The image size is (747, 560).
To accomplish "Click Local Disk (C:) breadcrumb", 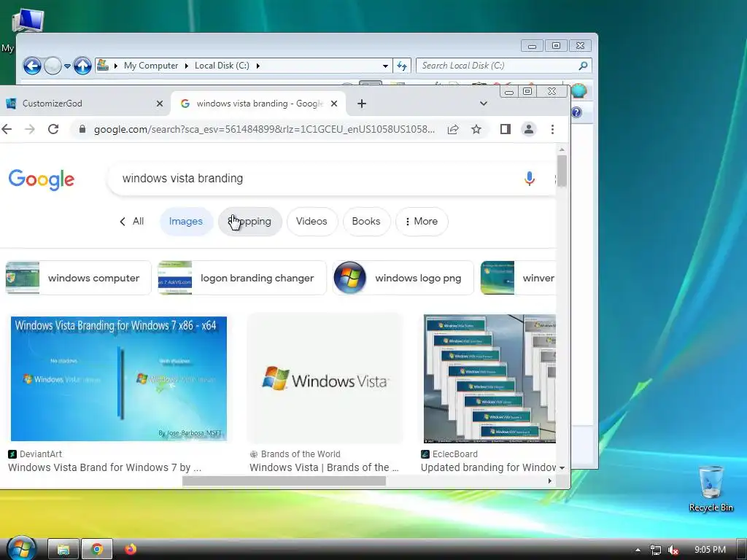I will (222, 66).
